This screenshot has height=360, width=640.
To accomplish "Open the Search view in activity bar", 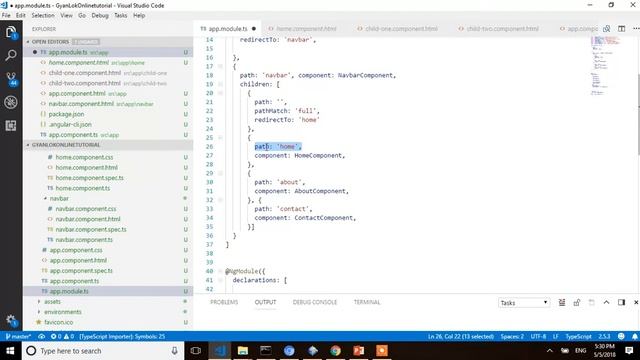I will (x=11, y=55).
